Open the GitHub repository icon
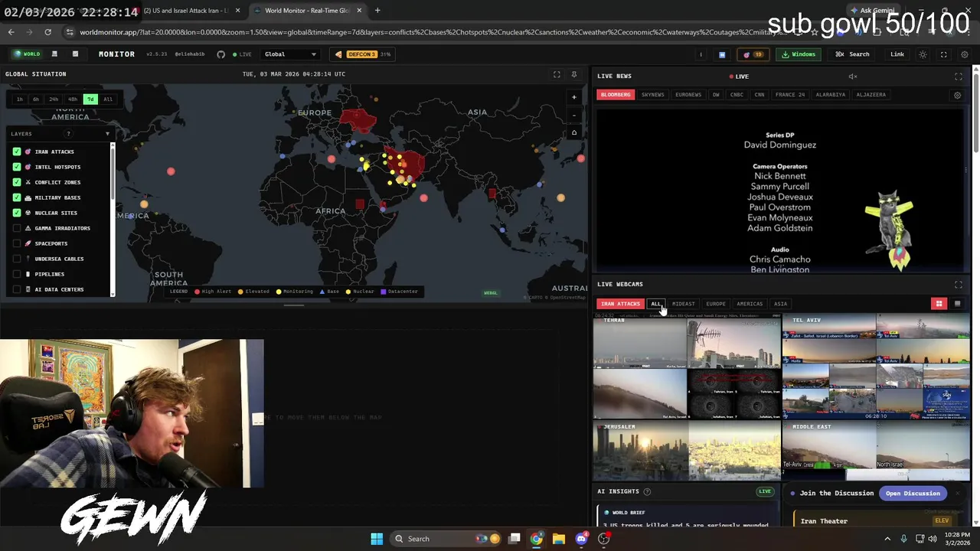This screenshot has width=980, height=551. [220, 54]
